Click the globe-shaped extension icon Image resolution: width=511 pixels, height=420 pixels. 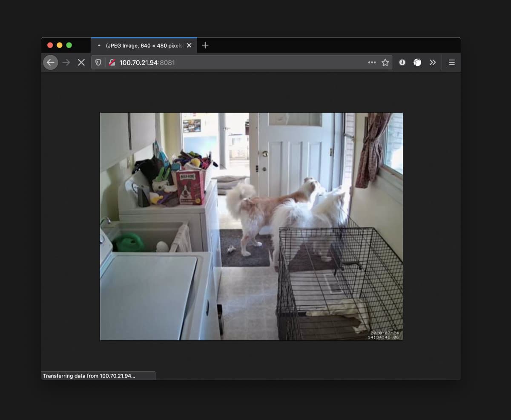pos(417,62)
